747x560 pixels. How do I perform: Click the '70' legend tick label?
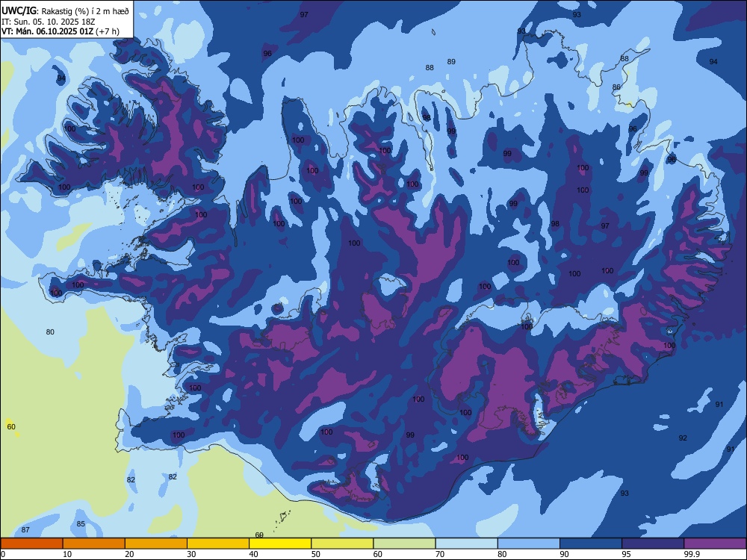(x=440, y=554)
